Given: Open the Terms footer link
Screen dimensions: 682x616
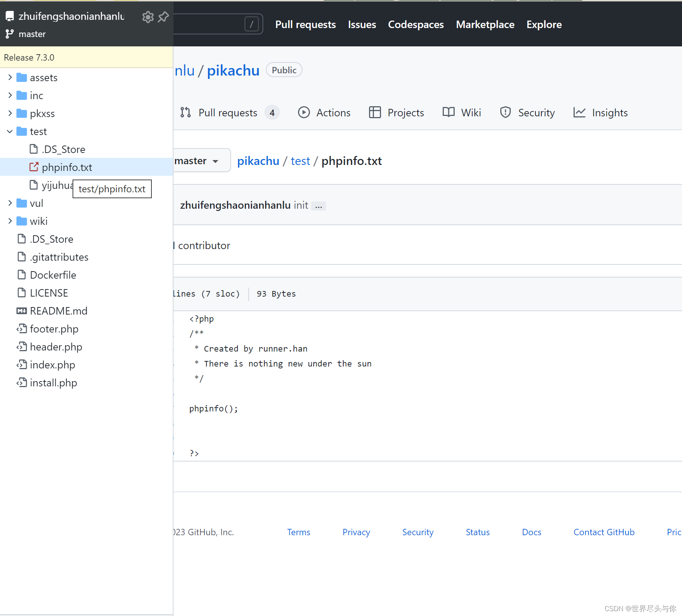Looking at the screenshot, I should click(x=298, y=532).
